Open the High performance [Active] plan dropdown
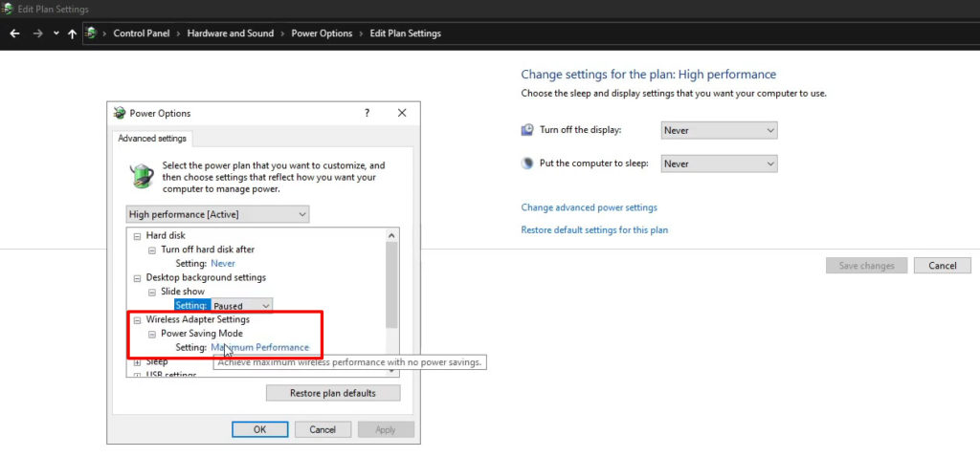This screenshot has width=980, height=457. click(x=217, y=215)
